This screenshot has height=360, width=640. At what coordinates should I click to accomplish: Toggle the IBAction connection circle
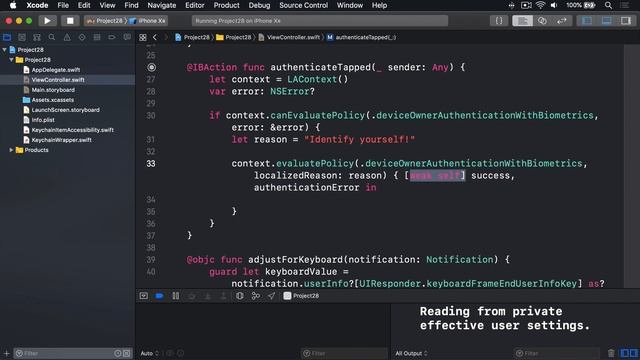coord(151,67)
